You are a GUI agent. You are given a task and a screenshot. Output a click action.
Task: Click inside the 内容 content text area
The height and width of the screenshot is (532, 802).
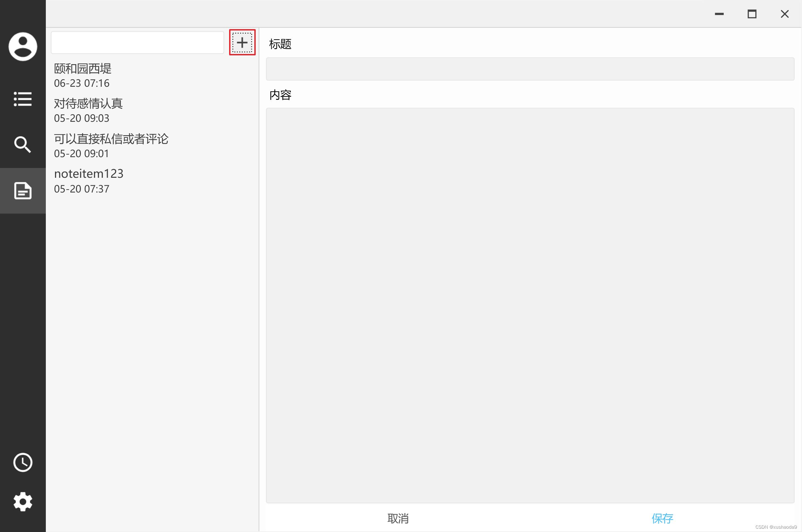coord(530,305)
